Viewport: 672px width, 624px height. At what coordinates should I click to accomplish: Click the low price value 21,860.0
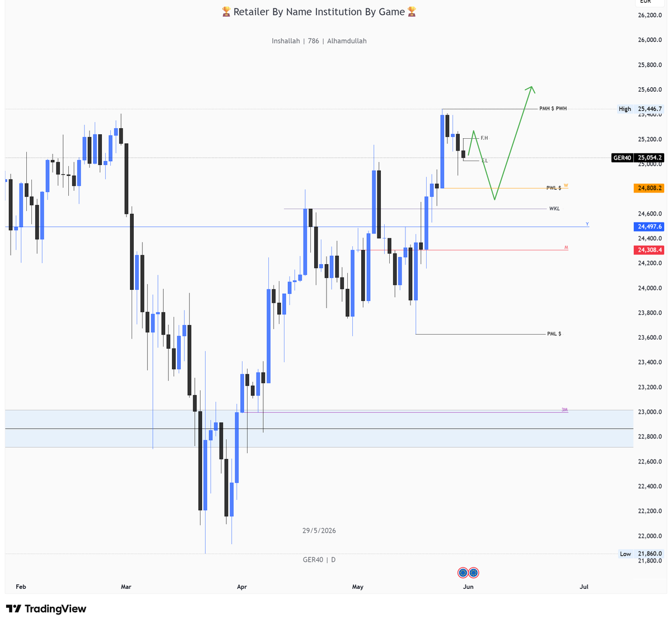(x=650, y=554)
